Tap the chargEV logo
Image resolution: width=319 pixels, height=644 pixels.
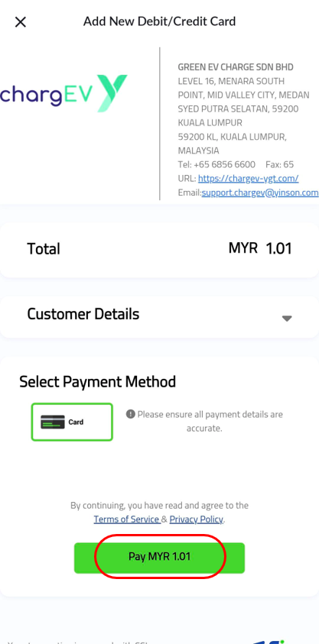coord(63,93)
